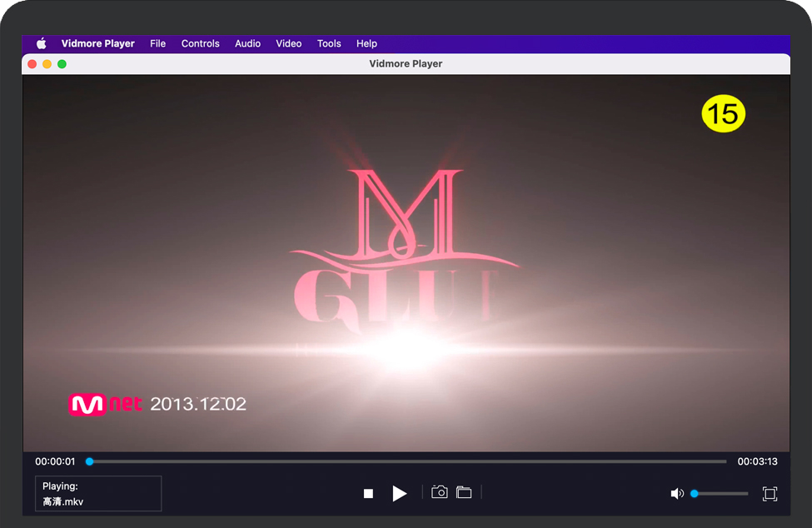The width and height of the screenshot is (812, 528).
Task: Click the green zoom window button
Action: [62, 64]
